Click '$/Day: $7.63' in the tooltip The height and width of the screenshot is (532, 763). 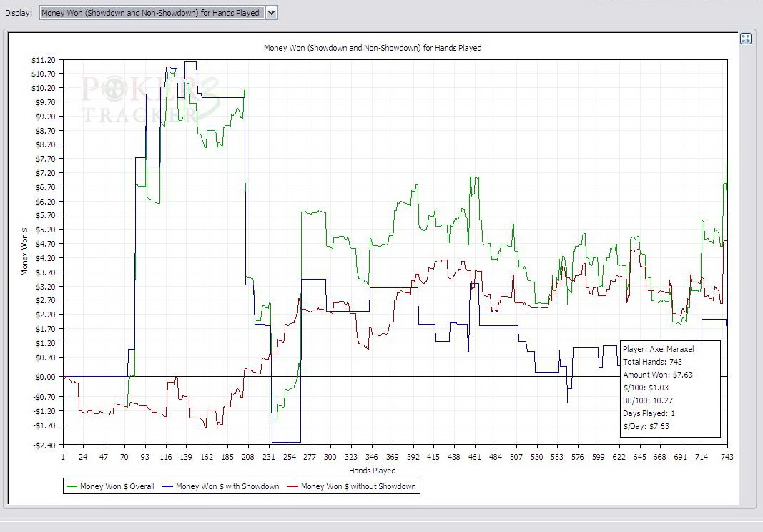click(646, 426)
